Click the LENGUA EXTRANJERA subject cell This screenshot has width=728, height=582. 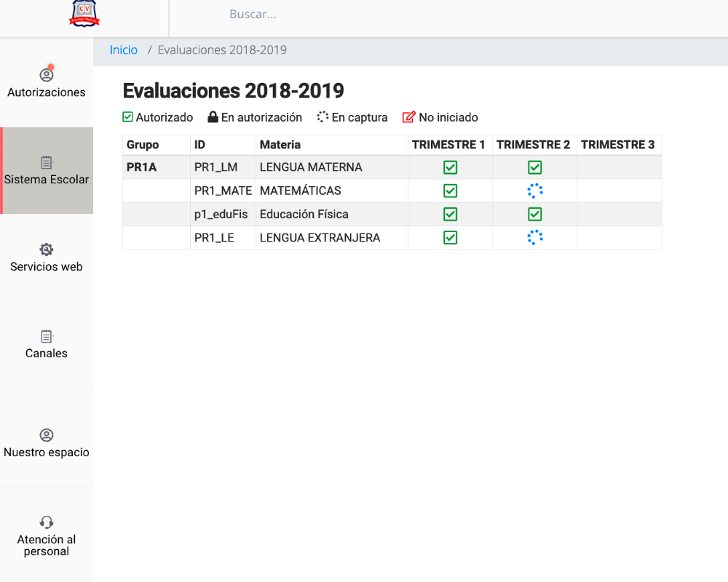point(332,238)
